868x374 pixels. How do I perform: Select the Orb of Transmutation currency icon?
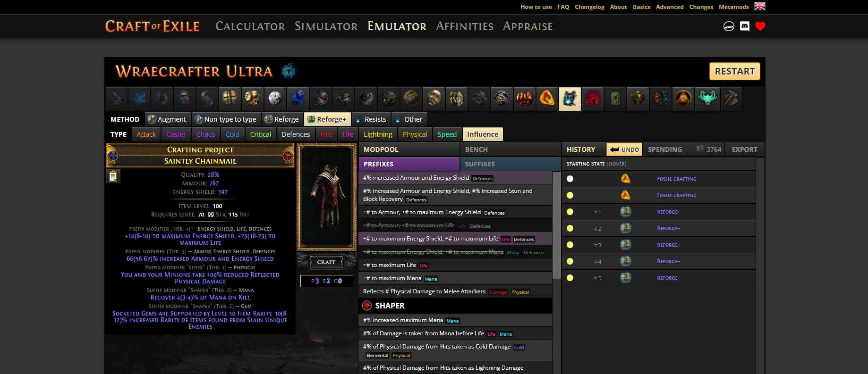coord(117,99)
